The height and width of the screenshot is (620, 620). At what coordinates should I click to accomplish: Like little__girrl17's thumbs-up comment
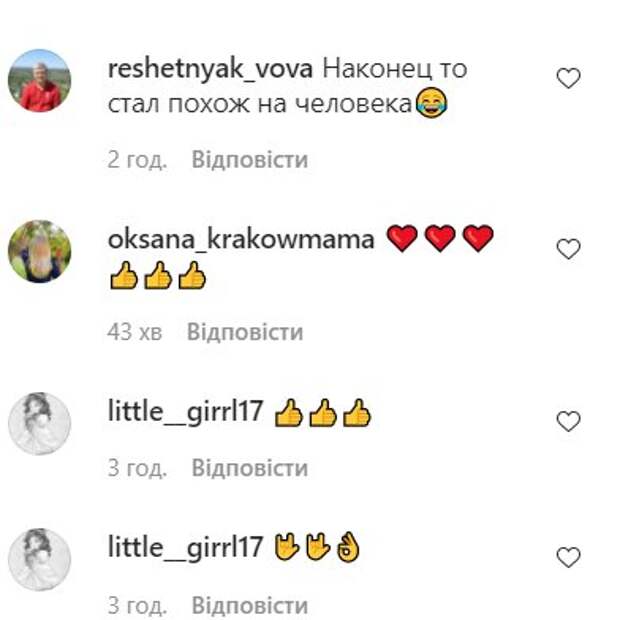[568, 421]
